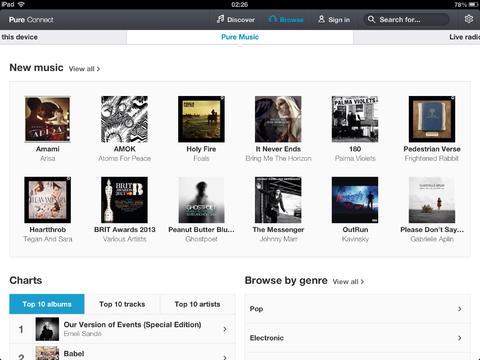Click artist name Johnny Marr

pyautogui.click(x=278, y=239)
